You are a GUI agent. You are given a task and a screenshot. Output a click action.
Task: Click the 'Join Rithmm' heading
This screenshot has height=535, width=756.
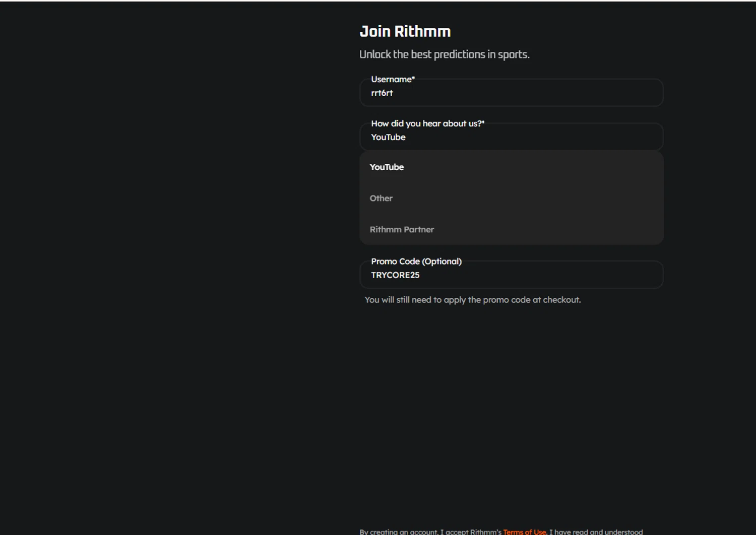[x=405, y=31]
